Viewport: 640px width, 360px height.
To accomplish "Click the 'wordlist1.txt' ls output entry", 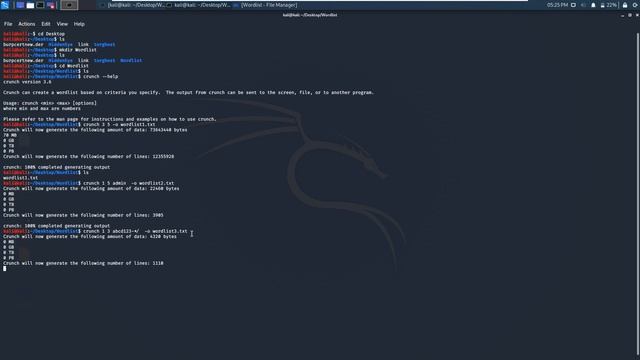I will point(20,178).
